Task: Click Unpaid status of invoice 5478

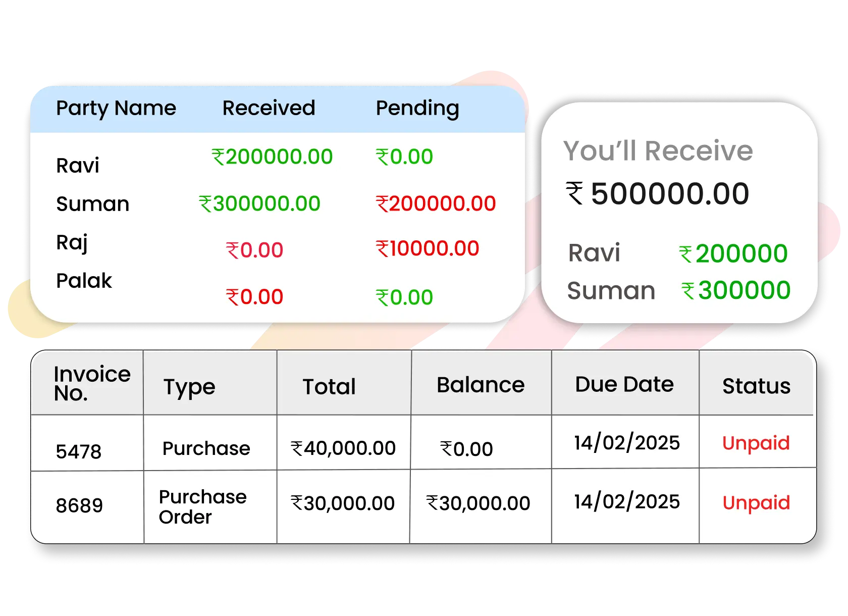Action: (756, 443)
